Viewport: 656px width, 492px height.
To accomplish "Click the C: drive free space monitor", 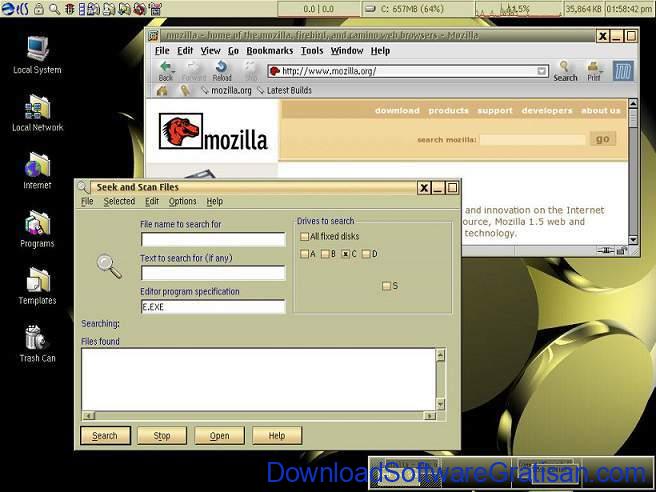I will coord(417,8).
